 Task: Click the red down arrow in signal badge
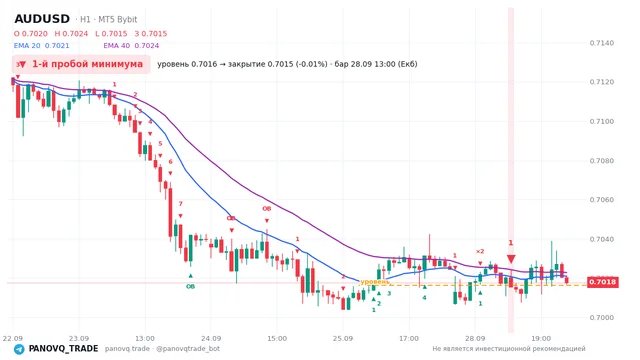22,64
